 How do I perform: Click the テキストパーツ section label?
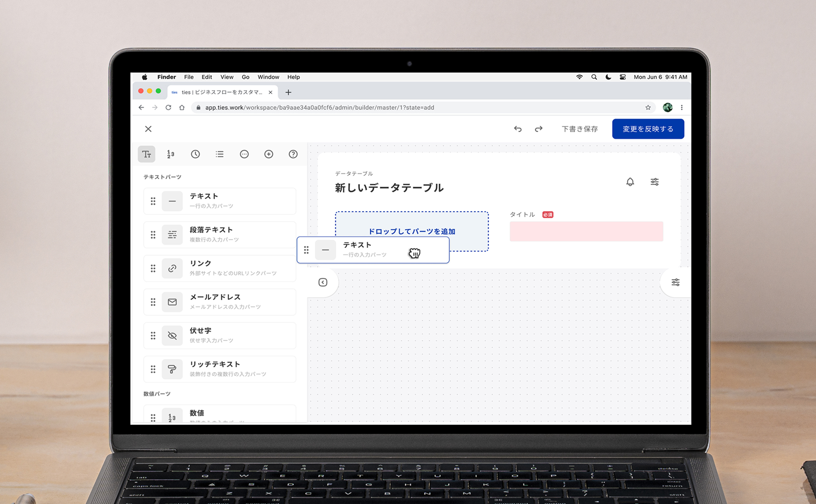[162, 177]
